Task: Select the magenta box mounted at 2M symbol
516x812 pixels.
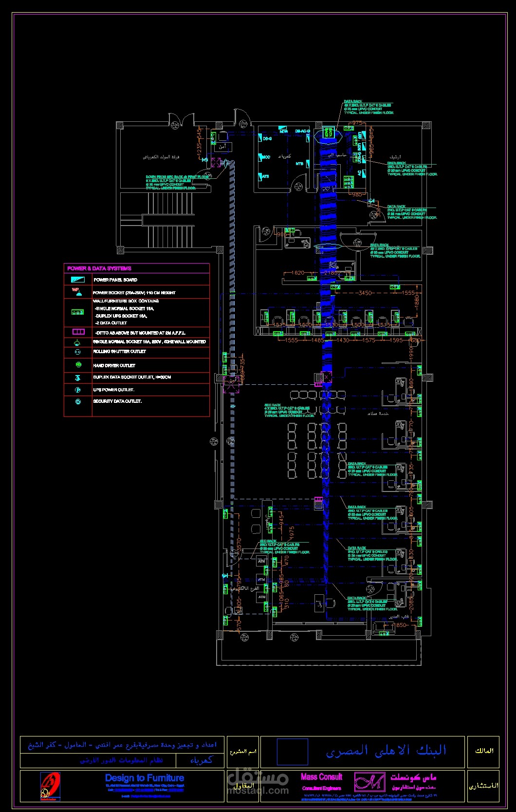Action: pos(78,332)
